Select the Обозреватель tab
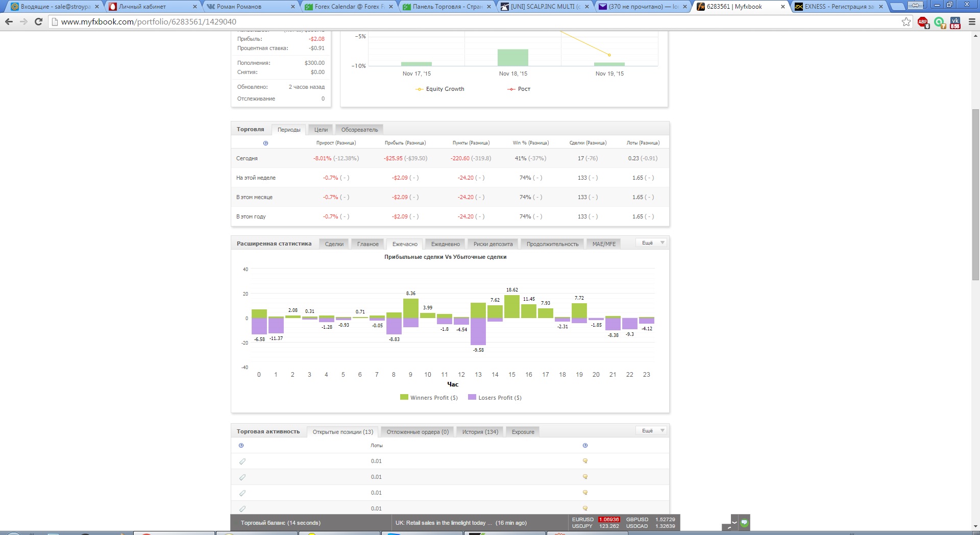Image resolution: width=980 pixels, height=535 pixels. [360, 130]
